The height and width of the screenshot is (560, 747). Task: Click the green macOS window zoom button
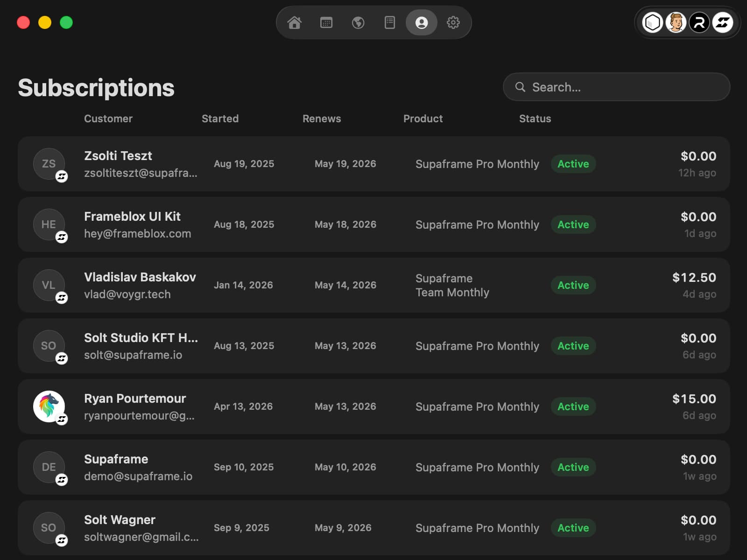[x=66, y=22]
